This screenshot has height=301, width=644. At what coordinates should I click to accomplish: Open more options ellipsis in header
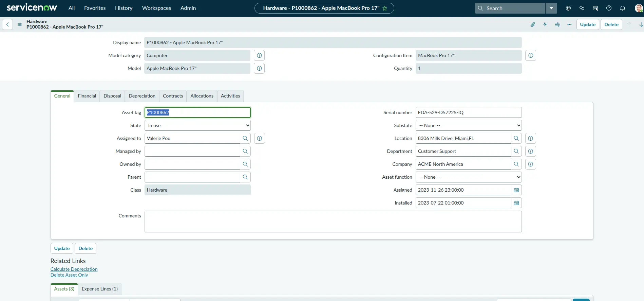tap(569, 24)
